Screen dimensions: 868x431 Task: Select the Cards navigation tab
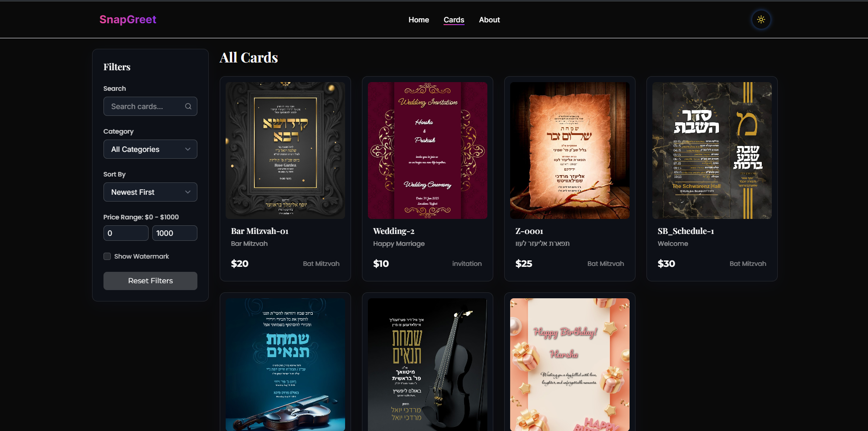(454, 20)
